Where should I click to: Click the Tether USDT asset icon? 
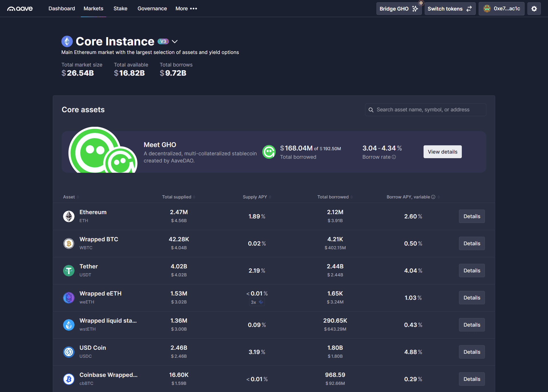(69, 271)
